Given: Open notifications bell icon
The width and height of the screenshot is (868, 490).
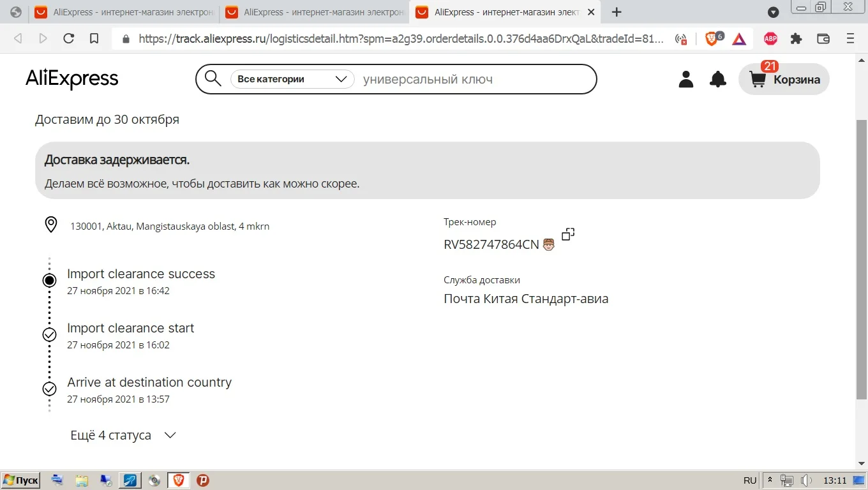Looking at the screenshot, I should pyautogui.click(x=718, y=79).
